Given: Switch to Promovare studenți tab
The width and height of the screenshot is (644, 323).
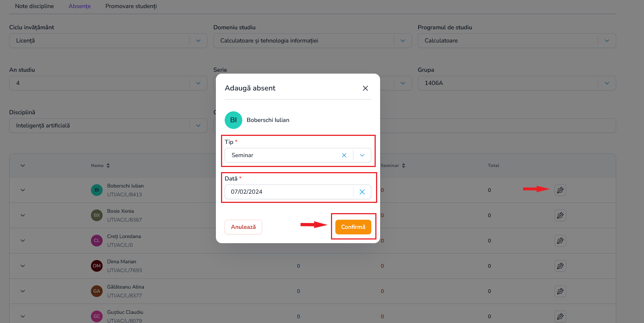Looking at the screenshot, I should point(131,6).
